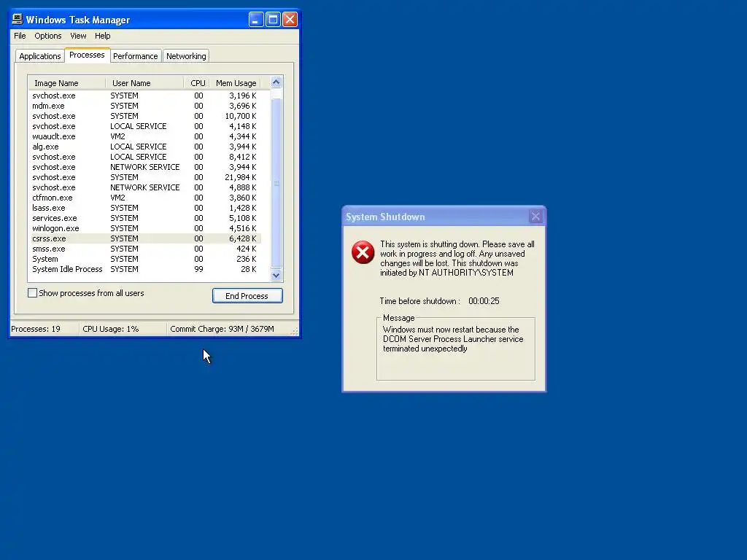The height and width of the screenshot is (560, 747).
Task: Select svchost.exe using 21,984 K memory
Action: (145, 177)
